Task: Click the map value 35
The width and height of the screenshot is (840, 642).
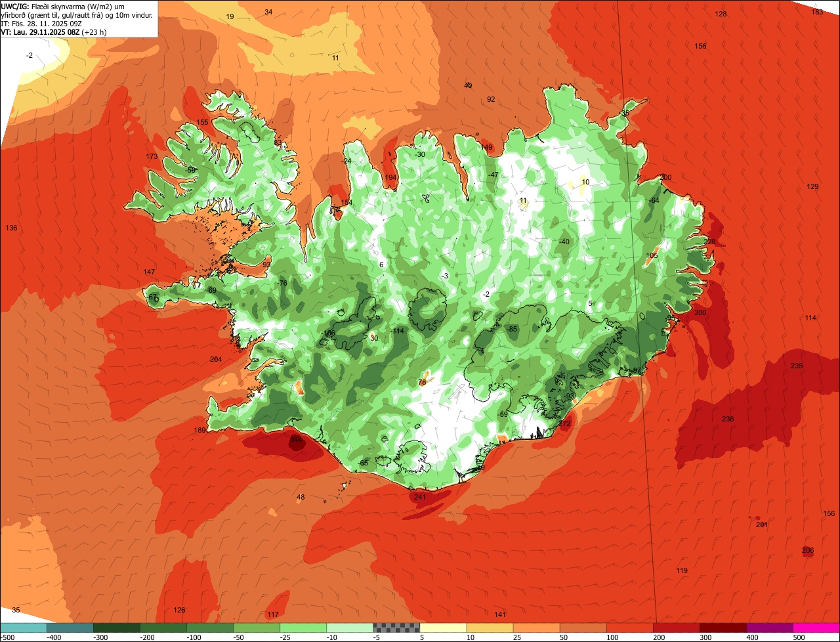Action: pyautogui.click(x=16, y=610)
